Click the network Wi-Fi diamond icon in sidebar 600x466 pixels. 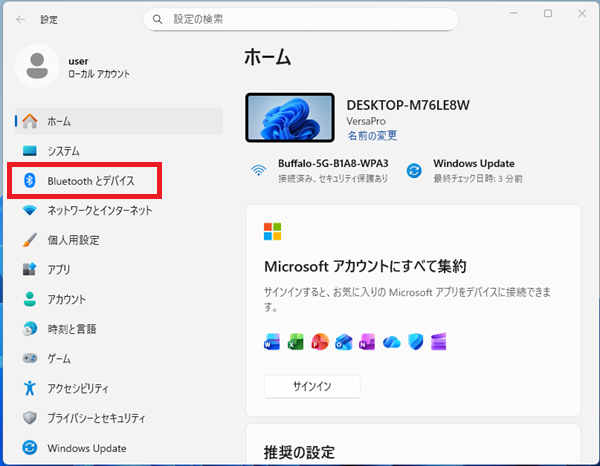click(29, 210)
